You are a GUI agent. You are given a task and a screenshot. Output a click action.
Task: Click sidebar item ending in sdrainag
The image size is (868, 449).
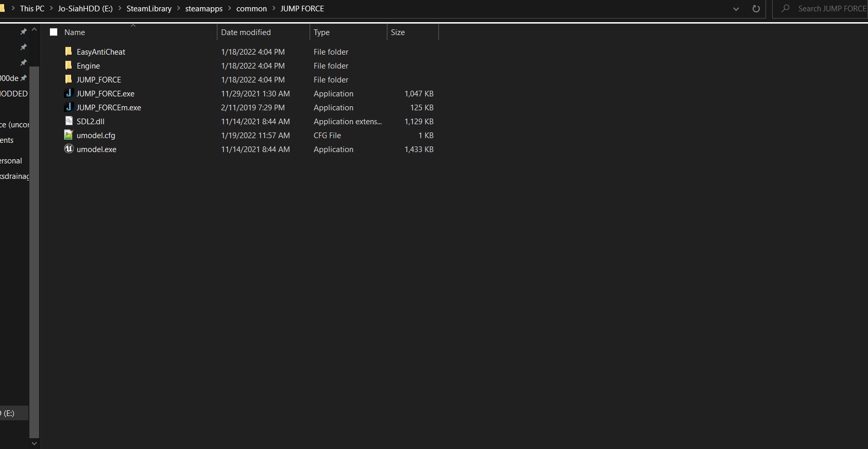pyautogui.click(x=14, y=176)
